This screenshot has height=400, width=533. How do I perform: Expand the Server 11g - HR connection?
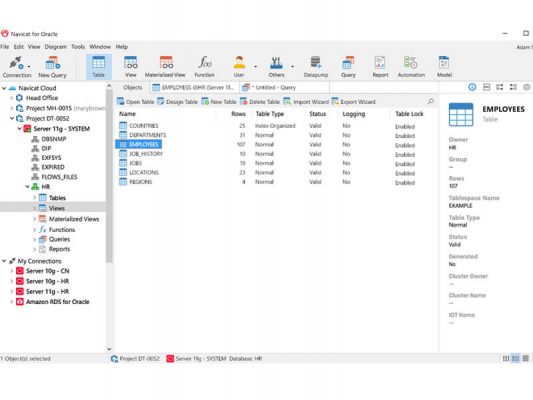(12, 292)
